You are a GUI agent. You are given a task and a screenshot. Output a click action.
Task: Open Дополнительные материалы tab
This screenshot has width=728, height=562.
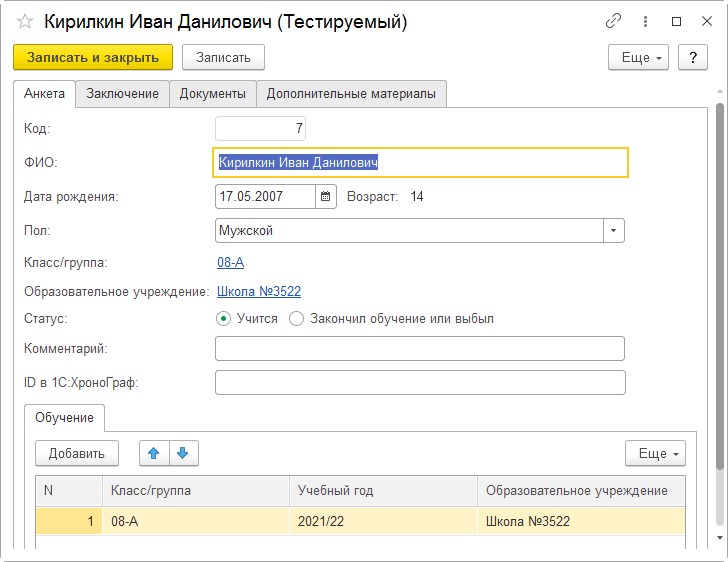(351, 94)
